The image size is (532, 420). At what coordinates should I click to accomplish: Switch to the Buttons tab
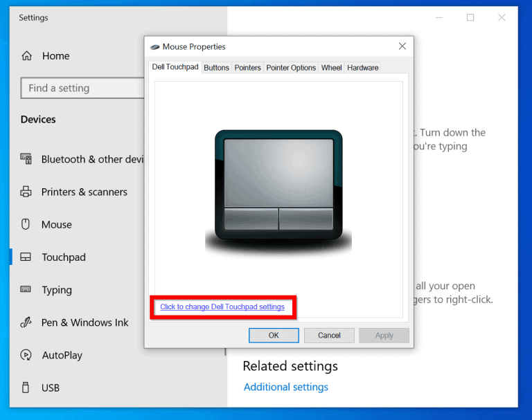[216, 67]
